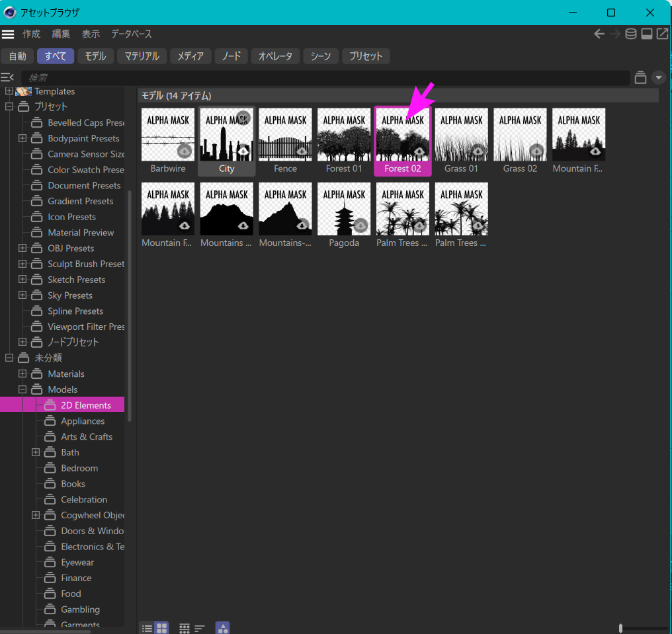Collapse the Models tree node
Image resolution: width=672 pixels, height=634 pixels.
tap(22, 390)
